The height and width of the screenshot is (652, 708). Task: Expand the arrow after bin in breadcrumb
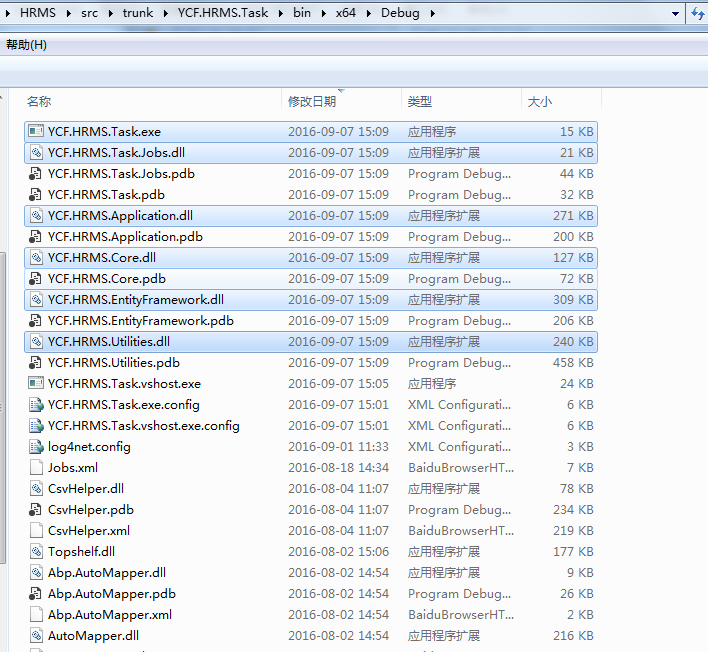click(323, 14)
